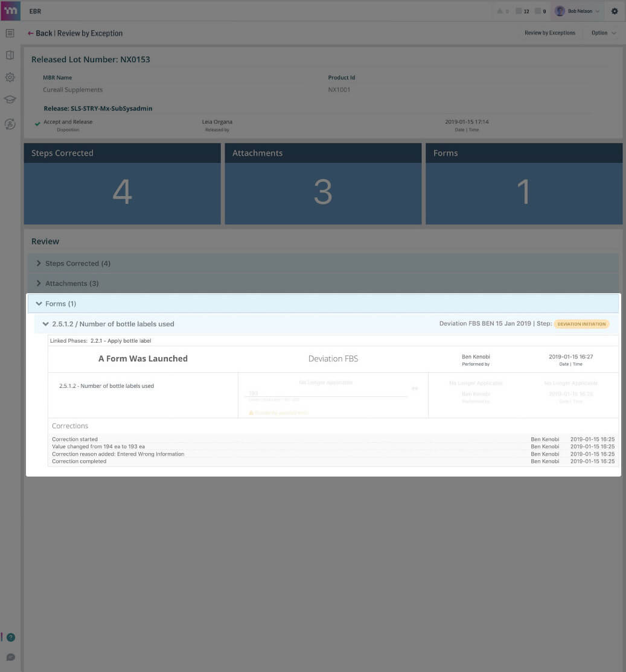
Task: Collapse the Forms (1) section
Action: (324, 303)
